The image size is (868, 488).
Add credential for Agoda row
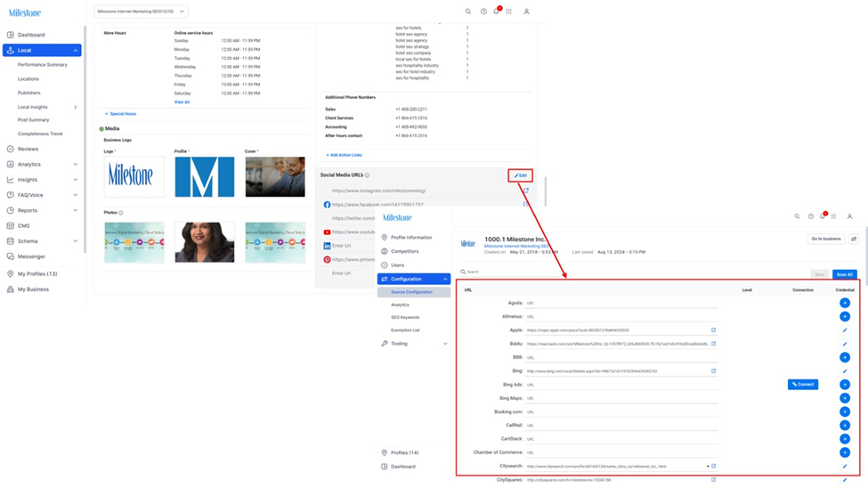pos(845,303)
